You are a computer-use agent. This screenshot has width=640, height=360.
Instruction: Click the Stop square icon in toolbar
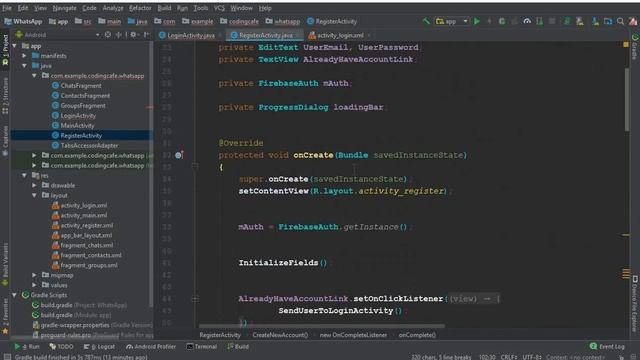tap(552, 21)
